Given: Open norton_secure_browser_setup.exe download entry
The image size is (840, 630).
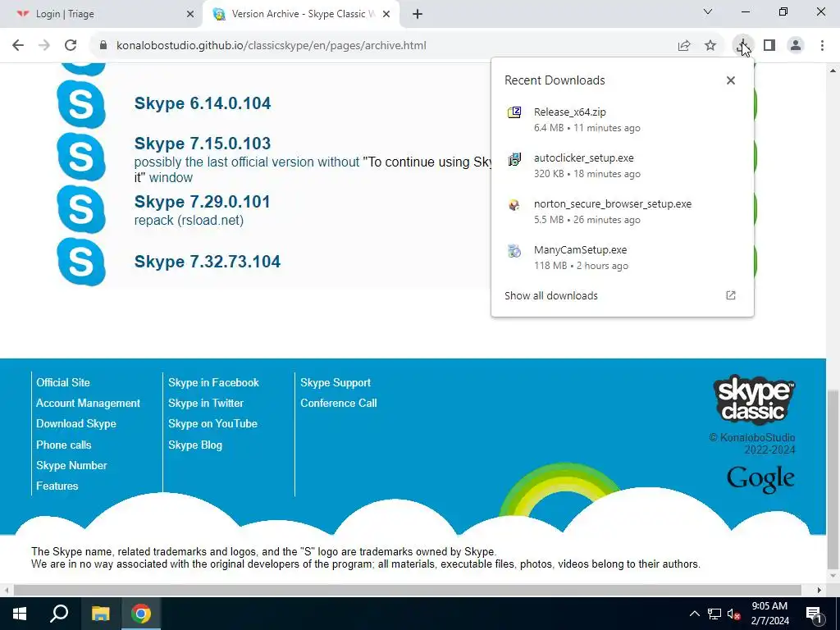Looking at the screenshot, I should 622,212.
